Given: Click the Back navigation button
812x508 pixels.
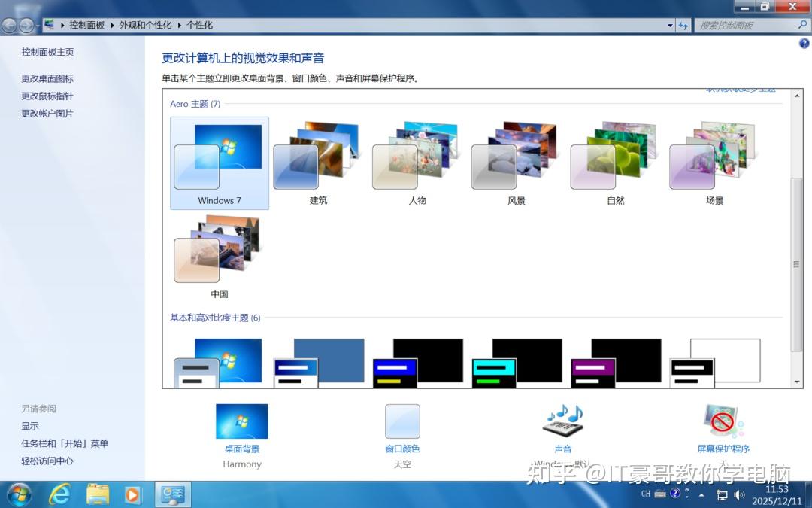Looking at the screenshot, I should click(9, 25).
